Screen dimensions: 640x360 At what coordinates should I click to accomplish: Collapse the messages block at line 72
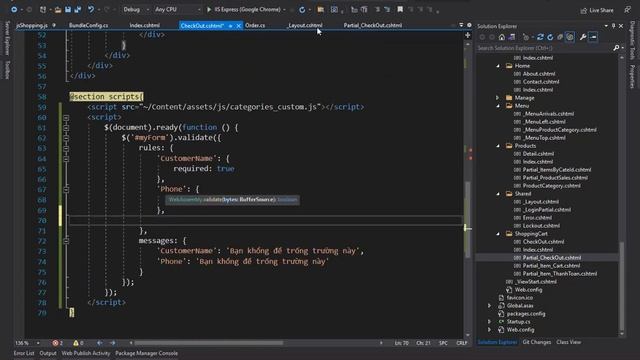coord(66,241)
